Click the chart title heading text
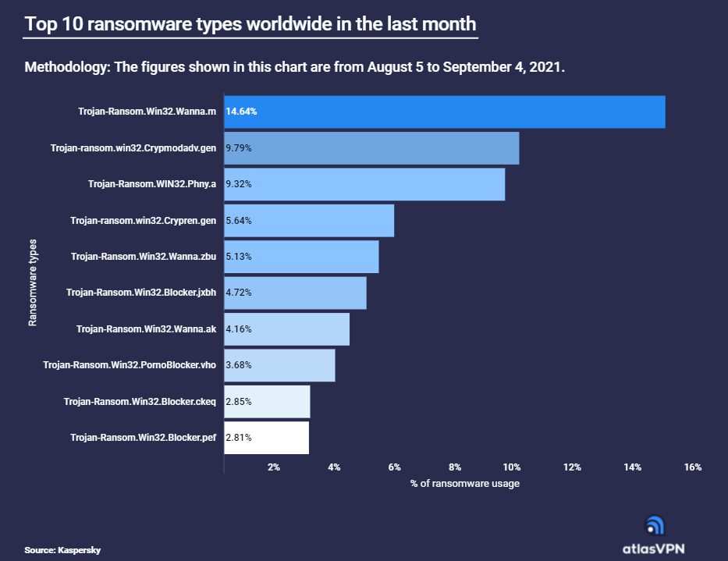Image resolution: width=728 pixels, height=561 pixels. (x=250, y=24)
